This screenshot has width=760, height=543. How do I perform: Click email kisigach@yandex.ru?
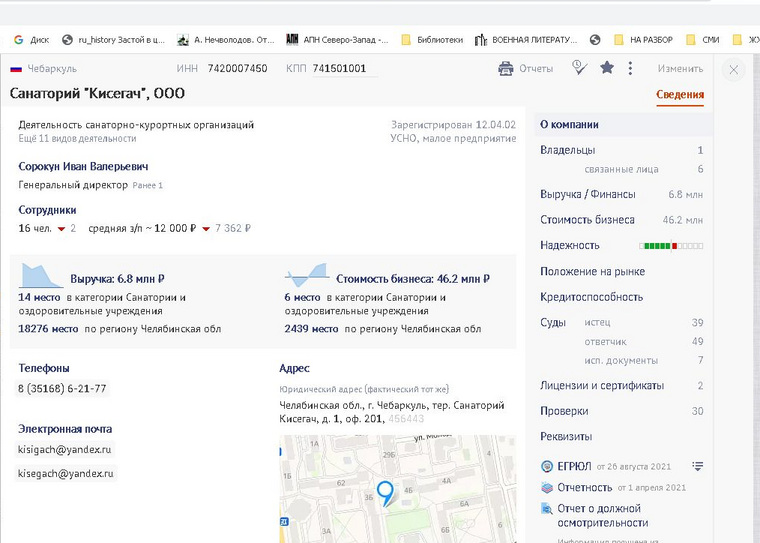coord(64,449)
